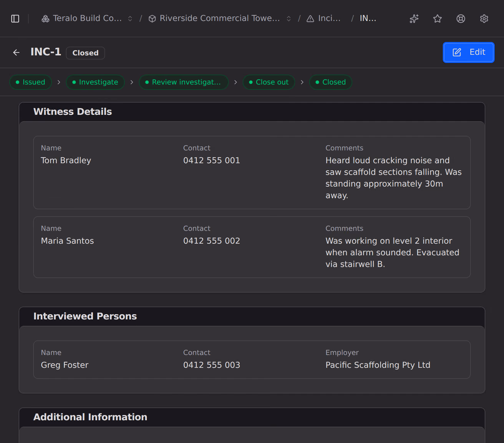
Task: Click contact number 0412 555 003
Action: point(212,365)
